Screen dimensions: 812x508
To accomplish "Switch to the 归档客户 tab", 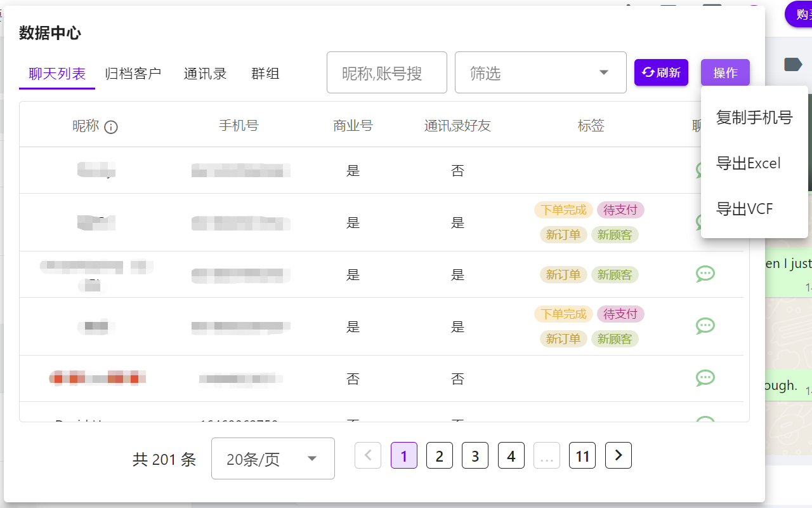I will [133, 73].
